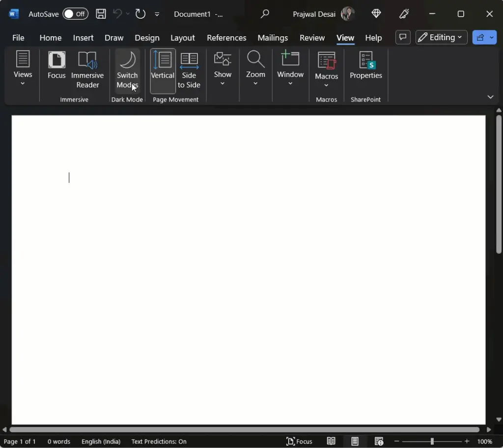Image resolution: width=503 pixels, height=448 pixels.
Task: Click Text Predictions: On status
Action: coord(159,441)
